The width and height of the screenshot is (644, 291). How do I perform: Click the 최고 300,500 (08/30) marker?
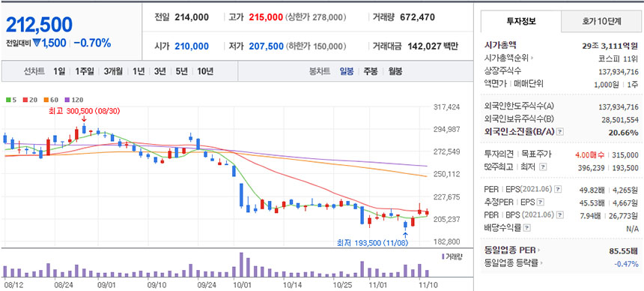click(84, 112)
